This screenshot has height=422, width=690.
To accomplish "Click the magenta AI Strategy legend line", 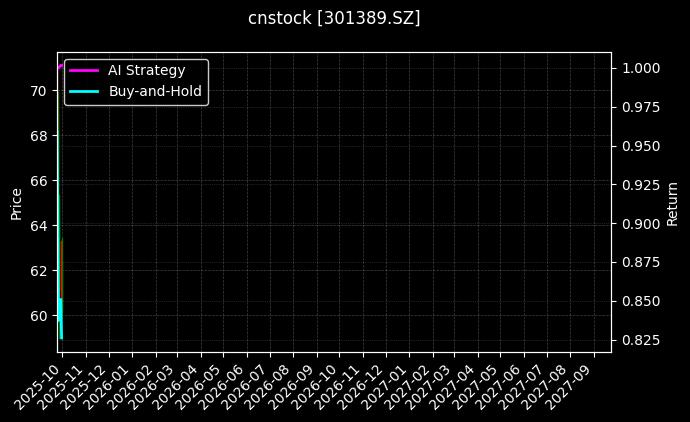I will tap(84, 70).
